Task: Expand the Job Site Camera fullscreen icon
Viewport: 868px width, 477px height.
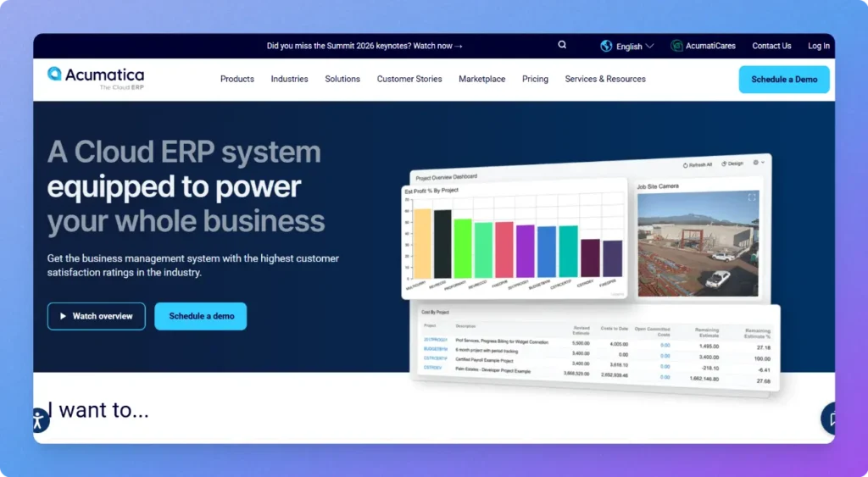Action: 752,197
